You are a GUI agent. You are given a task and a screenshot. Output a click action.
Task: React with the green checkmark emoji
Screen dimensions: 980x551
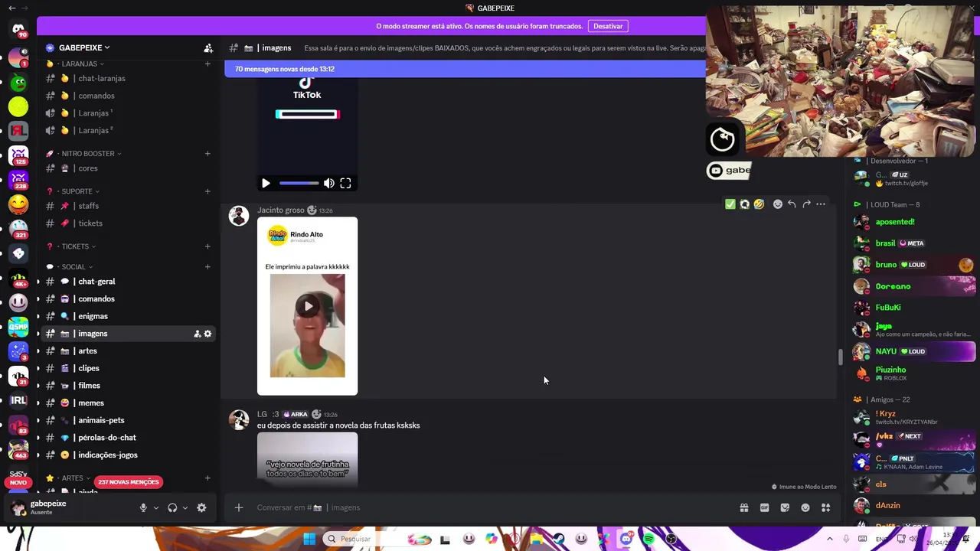(730, 204)
